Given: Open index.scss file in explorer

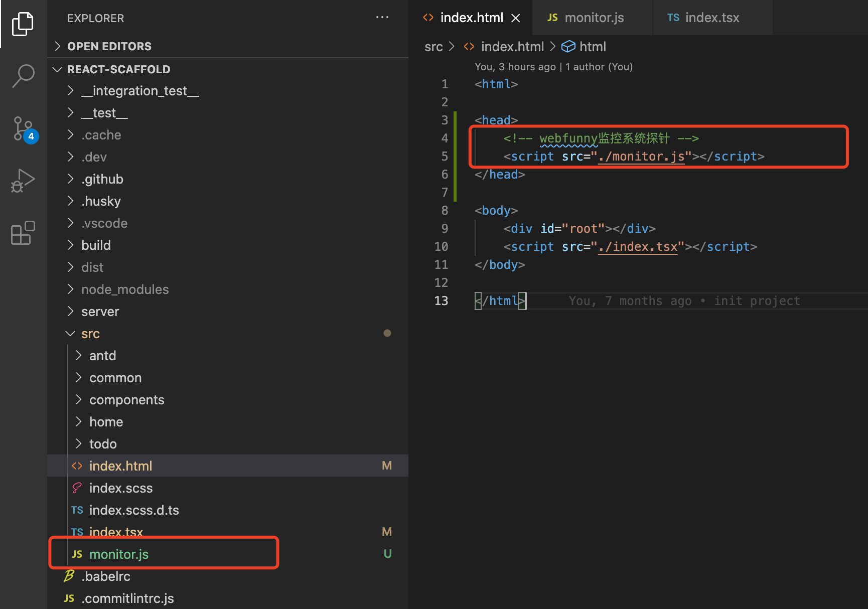Looking at the screenshot, I should (120, 488).
